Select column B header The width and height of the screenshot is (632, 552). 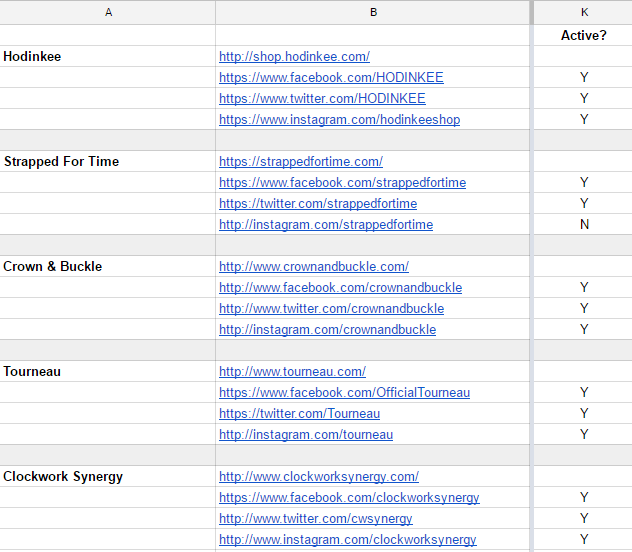[x=373, y=12]
